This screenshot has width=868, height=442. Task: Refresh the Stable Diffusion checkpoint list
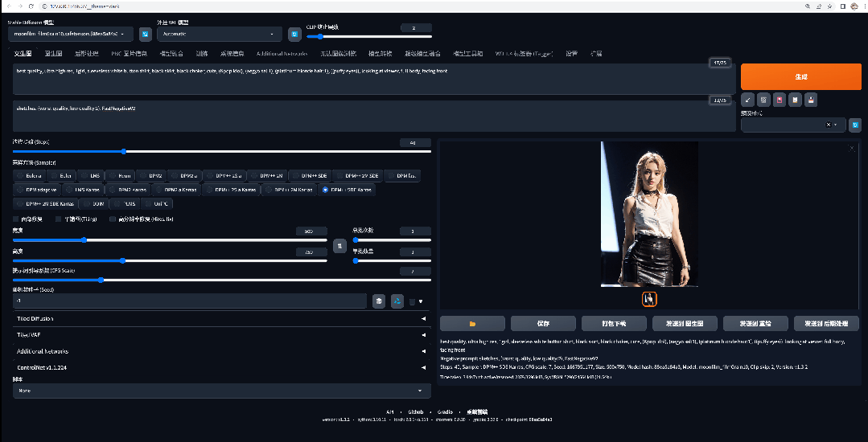[x=145, y=35]
